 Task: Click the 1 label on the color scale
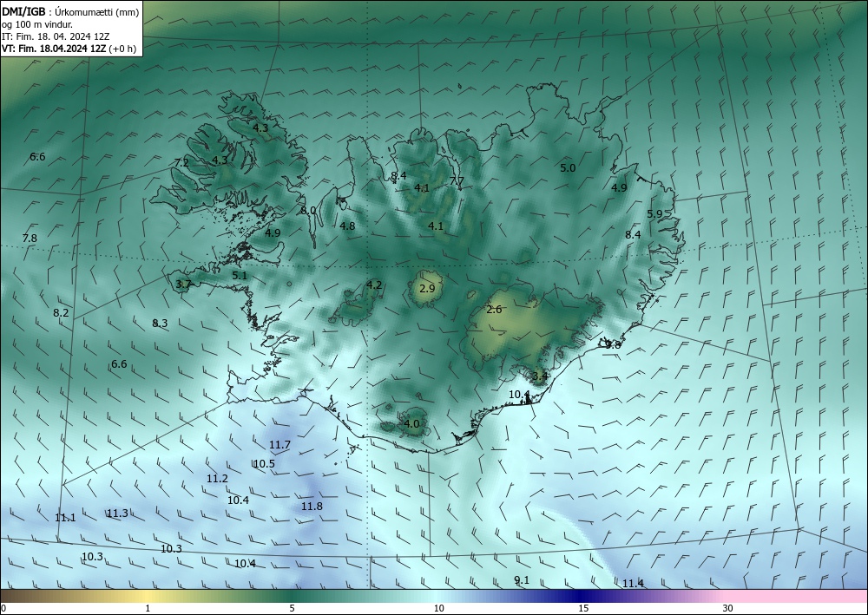[148, 608]
